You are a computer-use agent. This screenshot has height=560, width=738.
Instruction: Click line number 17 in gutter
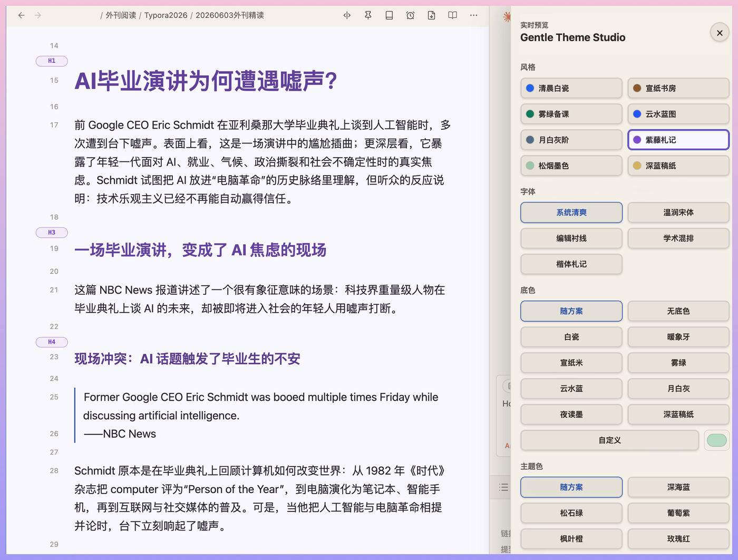click(54, 125)
